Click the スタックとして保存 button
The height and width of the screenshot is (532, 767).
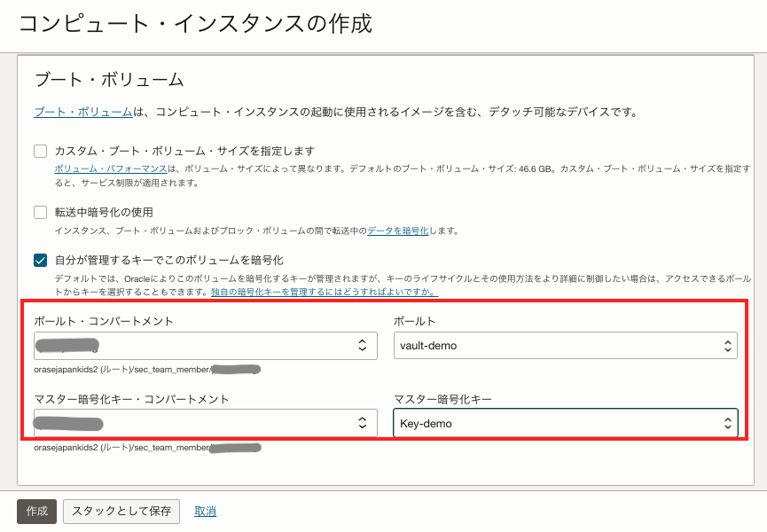tap(121, 512)
